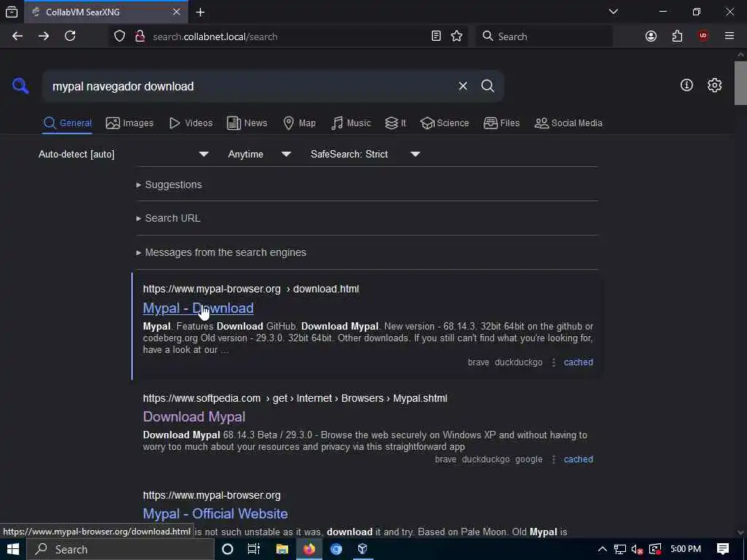Bookmark this page with the star
Image resolution: width=747 pixels, height=560 pixels.
click(x=457, y=36)
